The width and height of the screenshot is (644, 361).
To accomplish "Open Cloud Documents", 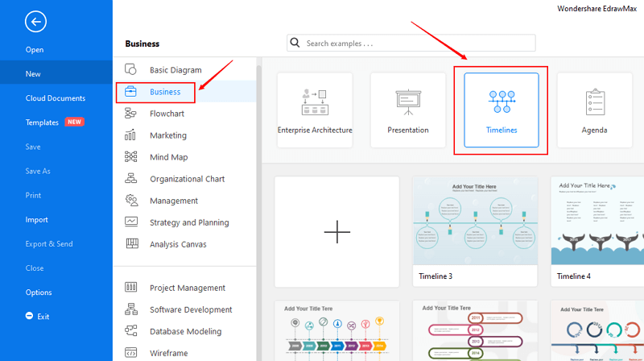I will point(56,98).
